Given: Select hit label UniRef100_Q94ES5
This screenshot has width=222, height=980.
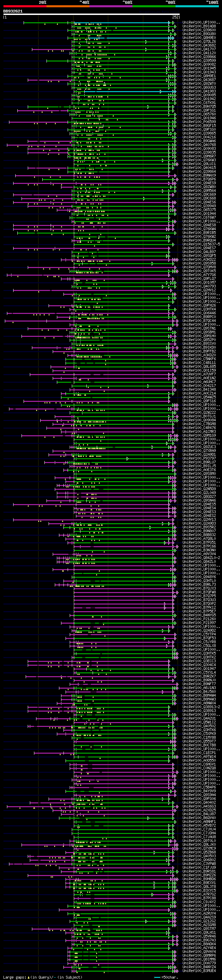Looking at the screenshot, I should (x=199, y=504).
